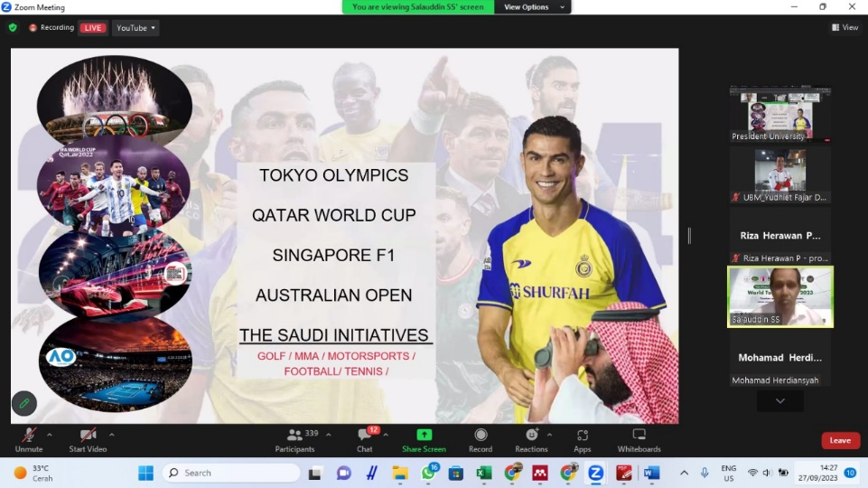Image resolution: width=868 pixels, height=488 pixels.
Task: Open Whiteboards from the toolbar
Action: pyautogui.click(x=639, y=440)
